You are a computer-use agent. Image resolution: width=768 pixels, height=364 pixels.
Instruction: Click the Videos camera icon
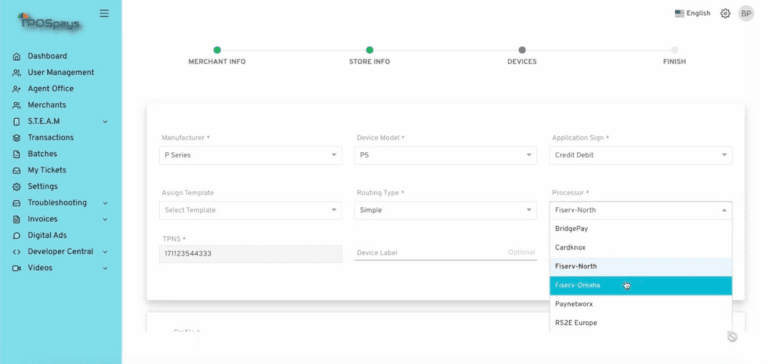click(x=17, y=268)
